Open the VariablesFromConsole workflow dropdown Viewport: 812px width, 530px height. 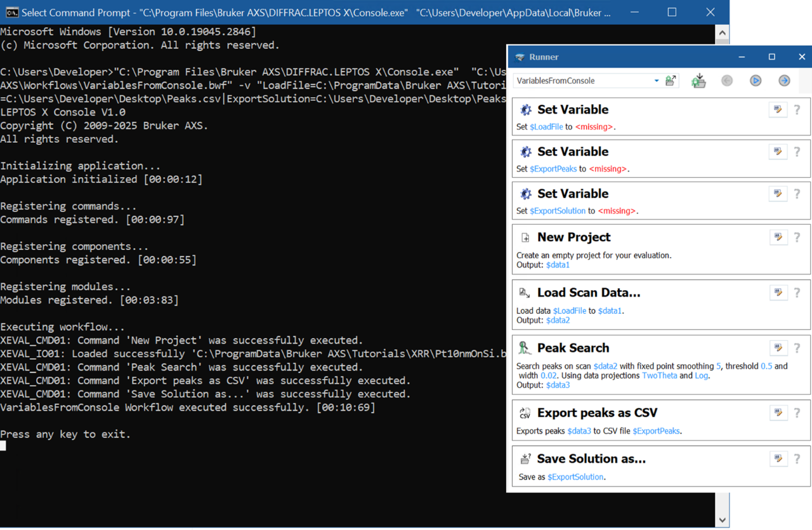tap(656, 81)
